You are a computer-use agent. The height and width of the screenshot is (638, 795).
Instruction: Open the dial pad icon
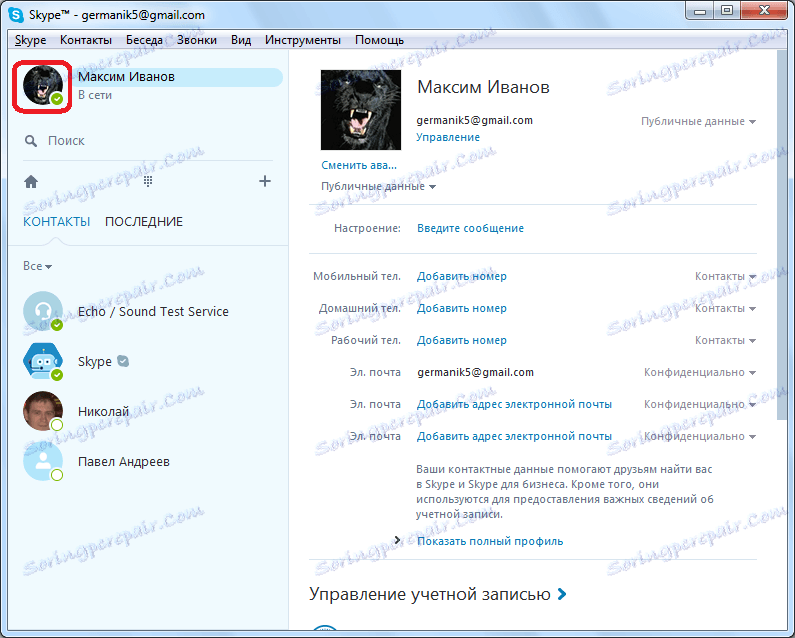point(148,181)
